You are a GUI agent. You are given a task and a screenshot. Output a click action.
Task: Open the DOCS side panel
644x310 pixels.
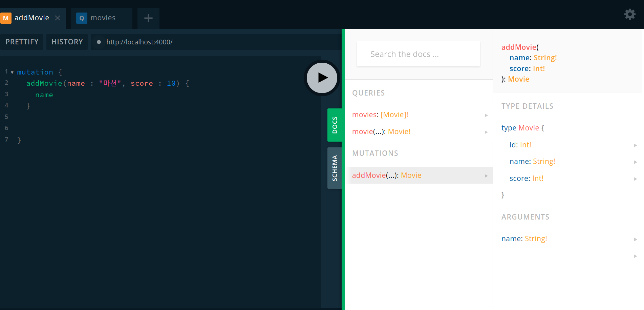pyautogui.click(x=335, y=125)
